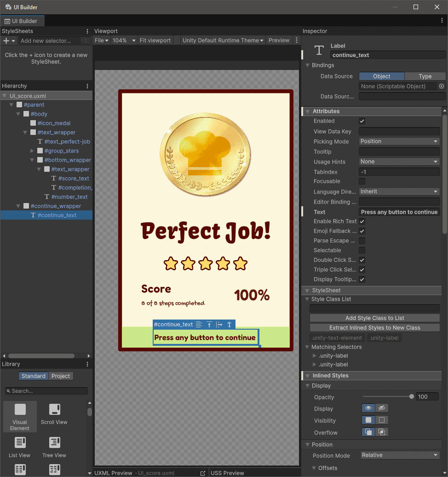Set Display to hidden with crossed-eye icon
Viewport: 448px width, 477px height.
coord(382,408)
